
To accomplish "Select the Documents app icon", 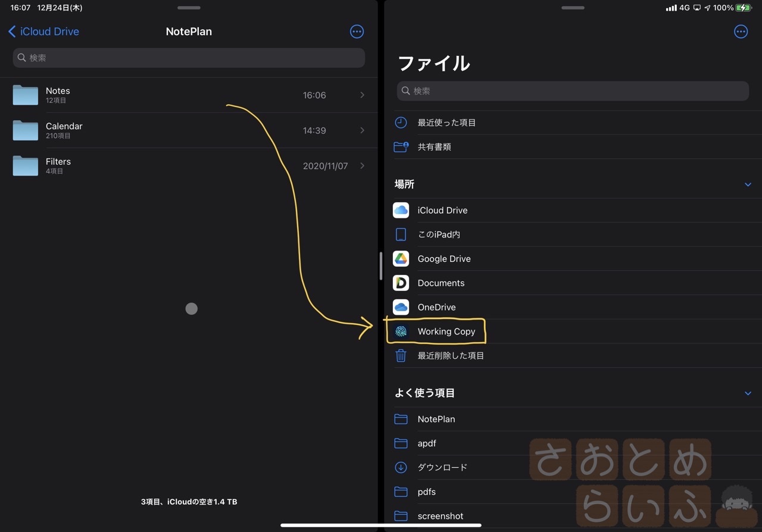I will 401,283.
